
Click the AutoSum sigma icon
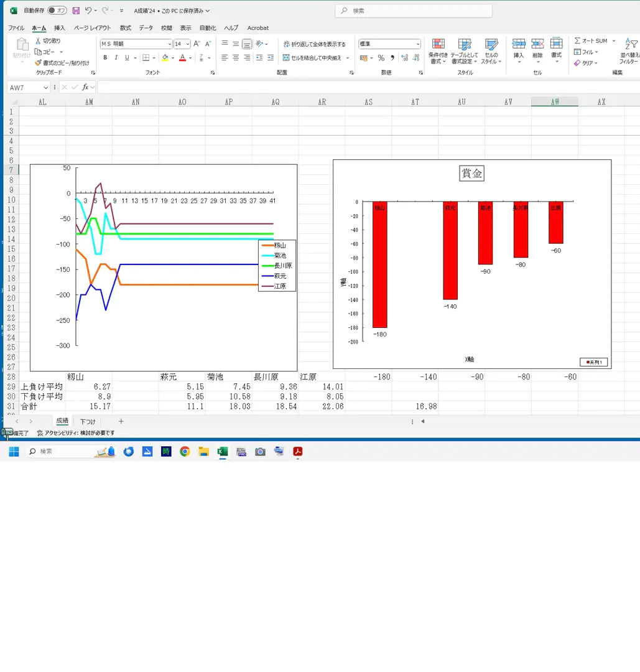pos(577,40)
